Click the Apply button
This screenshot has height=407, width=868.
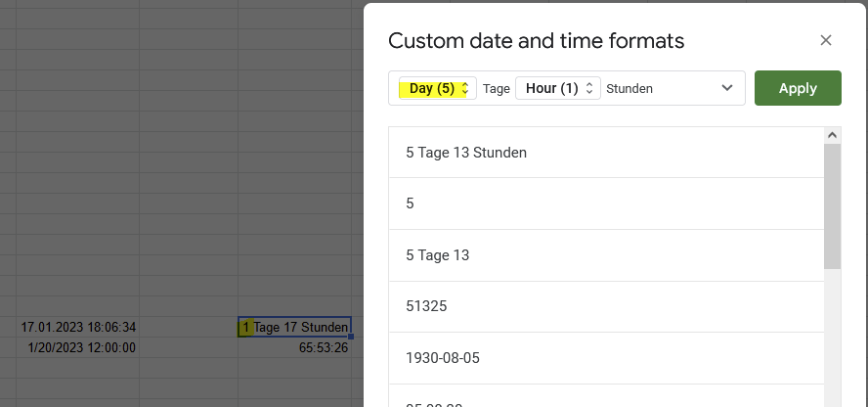coord(798,88)
